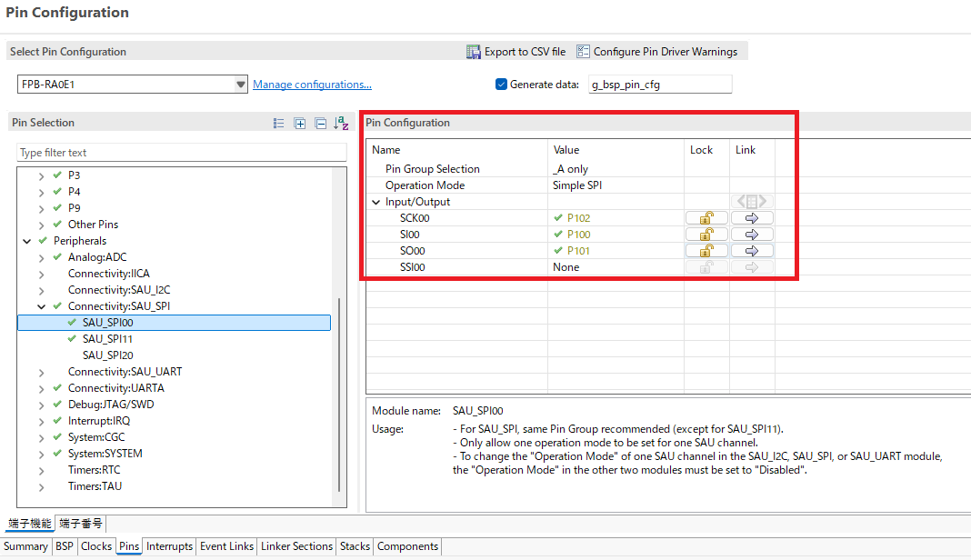Click the list view icon in Pin Selection
This screenshot has width=971, height=560.
coord(279,124)
